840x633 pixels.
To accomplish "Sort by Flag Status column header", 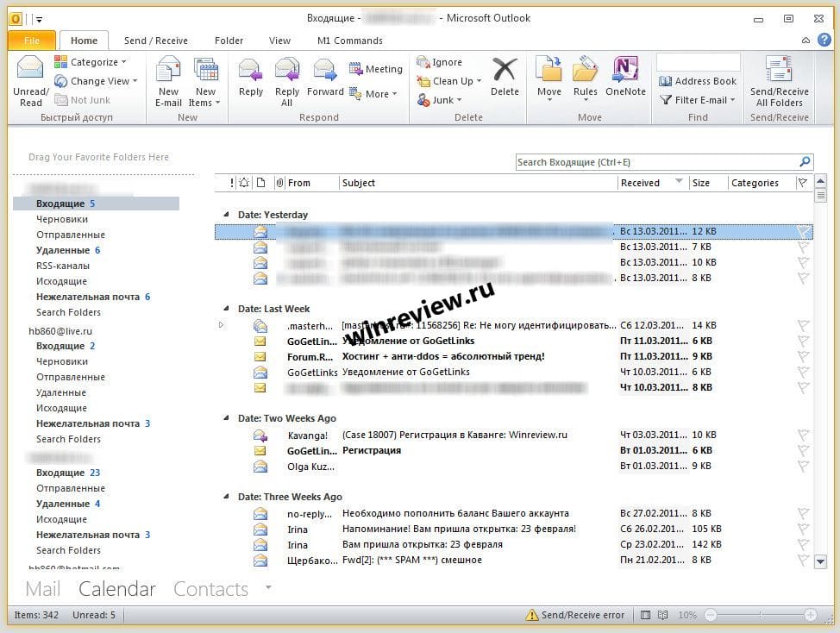I will point(803,183).
